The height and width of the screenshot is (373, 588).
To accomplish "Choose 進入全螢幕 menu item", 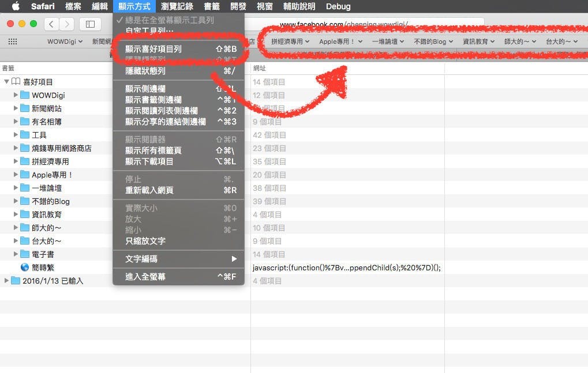I will 178,277.
